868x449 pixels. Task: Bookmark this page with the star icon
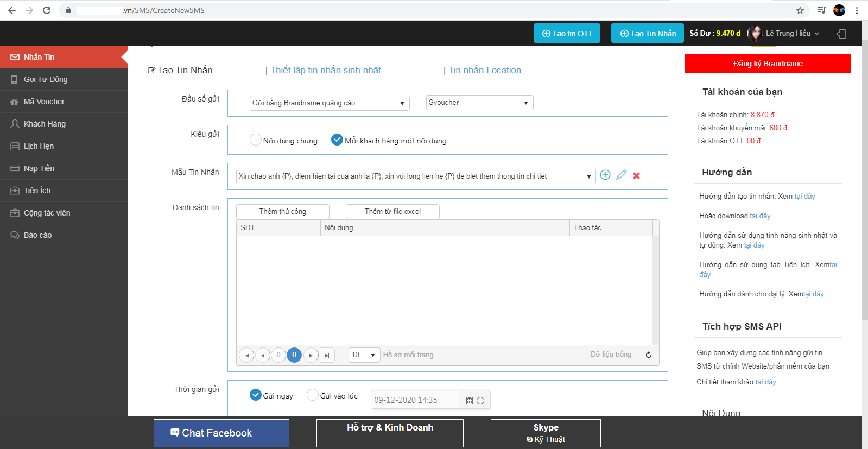click(x=800, y=10)
